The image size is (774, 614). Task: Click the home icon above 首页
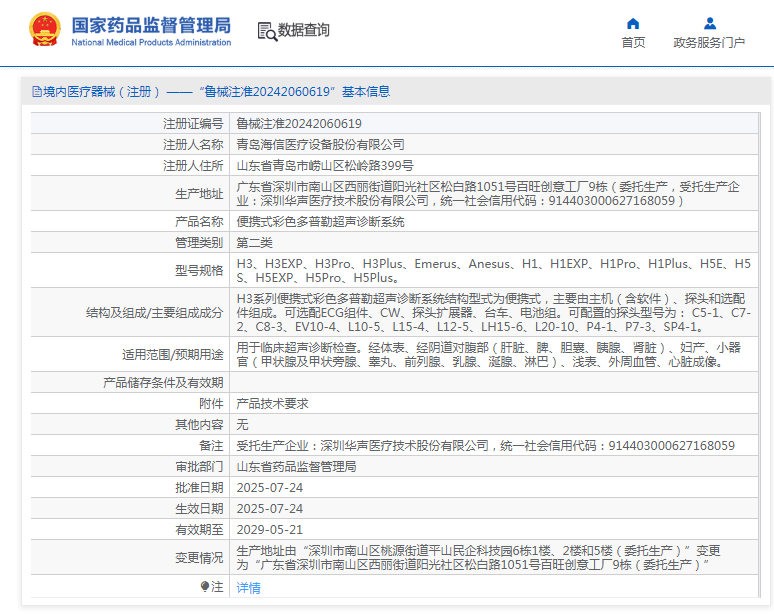pyautogui.click(x=632, y=23)
